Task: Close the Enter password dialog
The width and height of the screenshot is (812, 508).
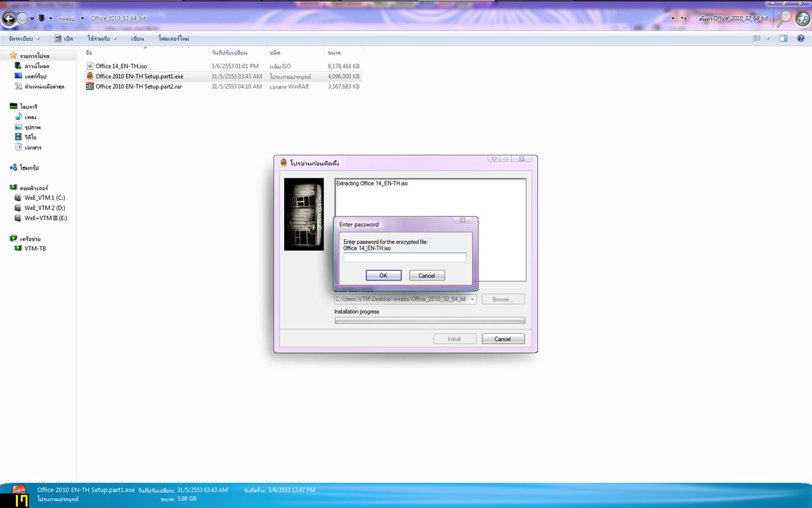Action: 462,220
